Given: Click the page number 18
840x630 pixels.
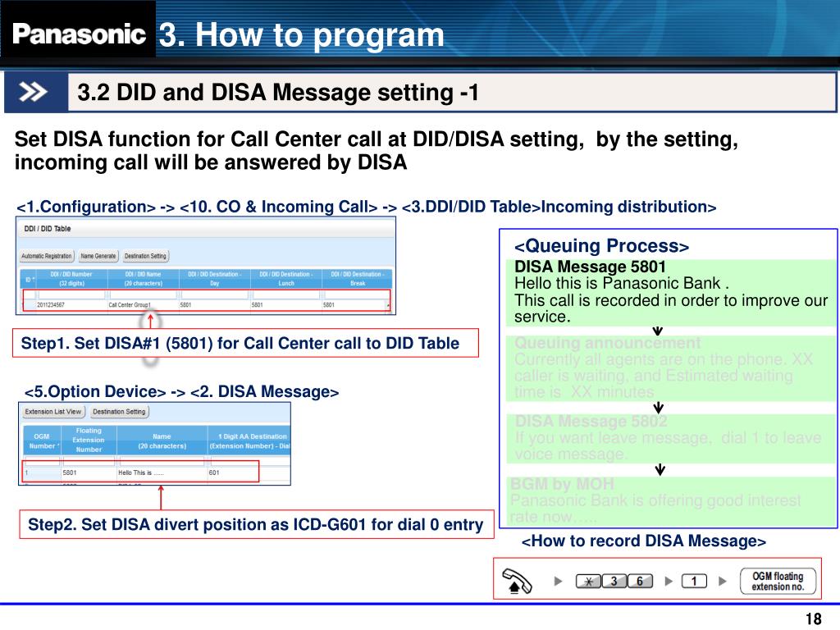Looking at the screenshot, I should pyautogui.click(x=813, y=619).
